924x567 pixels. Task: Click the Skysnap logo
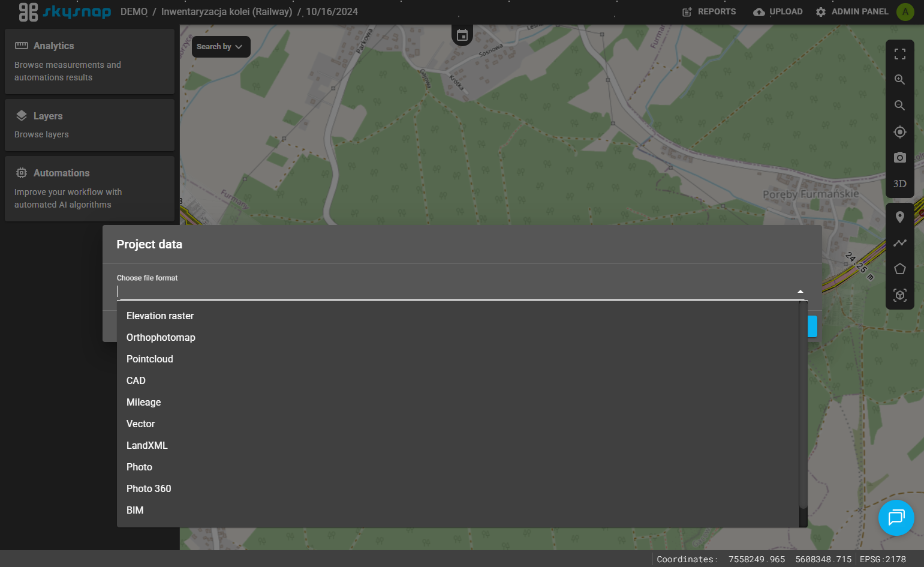65,12
